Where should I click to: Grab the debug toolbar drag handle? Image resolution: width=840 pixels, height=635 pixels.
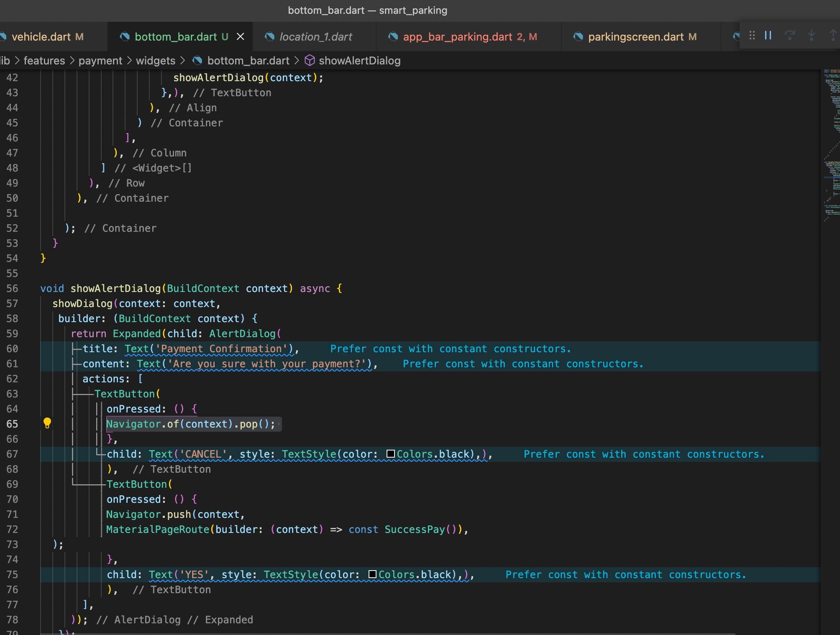click(752, 36)
